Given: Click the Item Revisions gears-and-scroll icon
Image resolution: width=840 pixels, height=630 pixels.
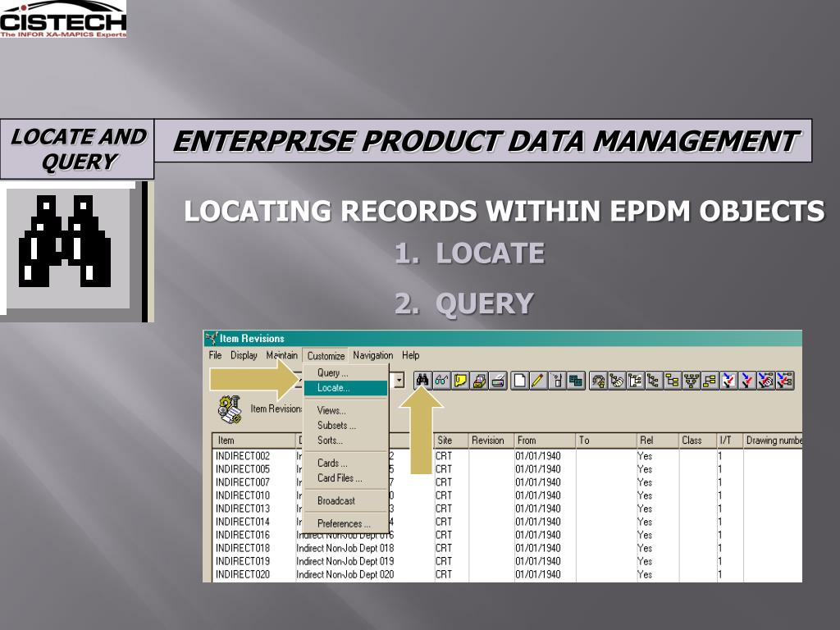Looking at the screenshot, I should [231, 409].
